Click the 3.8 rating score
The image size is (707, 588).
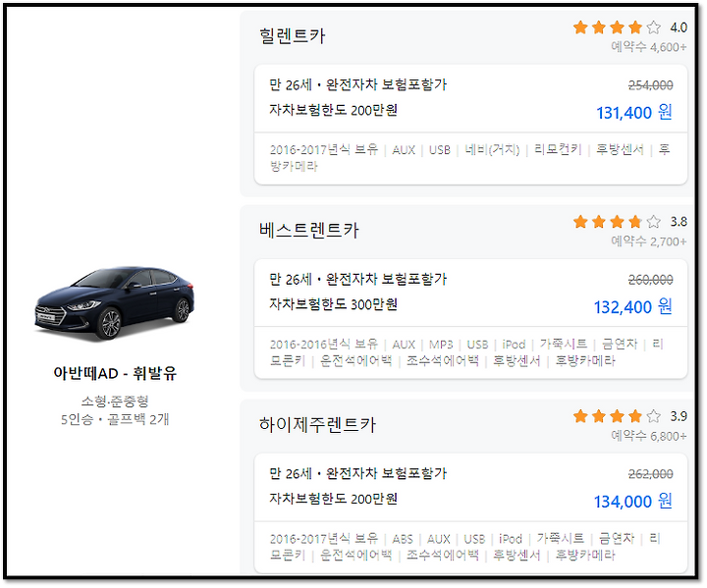(679, 222)
